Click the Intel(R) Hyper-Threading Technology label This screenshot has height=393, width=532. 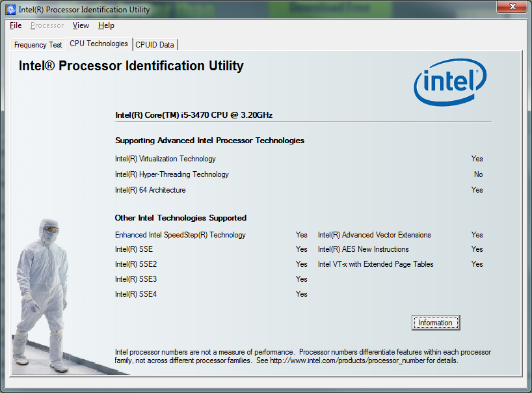[172, 174]
